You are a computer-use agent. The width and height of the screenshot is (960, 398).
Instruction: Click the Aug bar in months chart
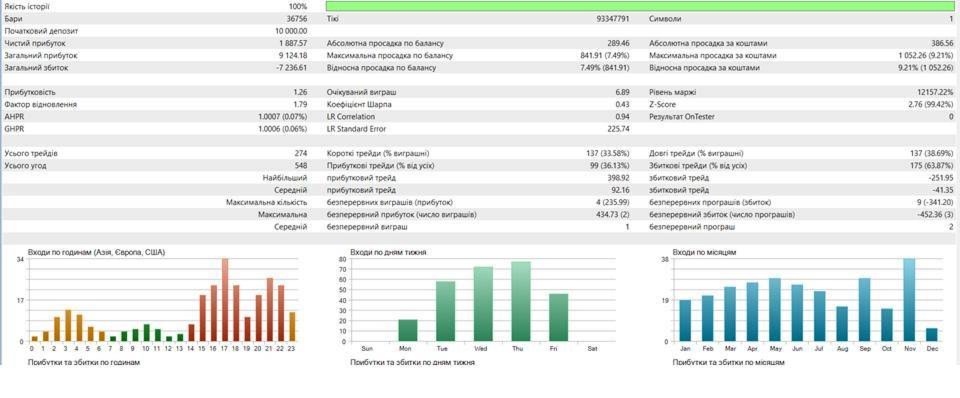pos(842,324)
